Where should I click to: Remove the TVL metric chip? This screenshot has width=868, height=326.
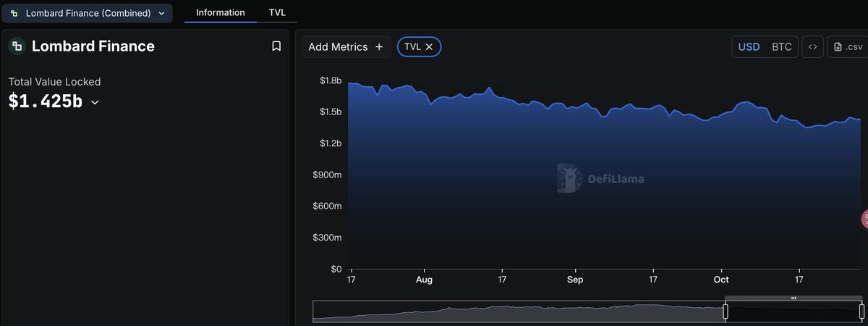pos(429,47)
